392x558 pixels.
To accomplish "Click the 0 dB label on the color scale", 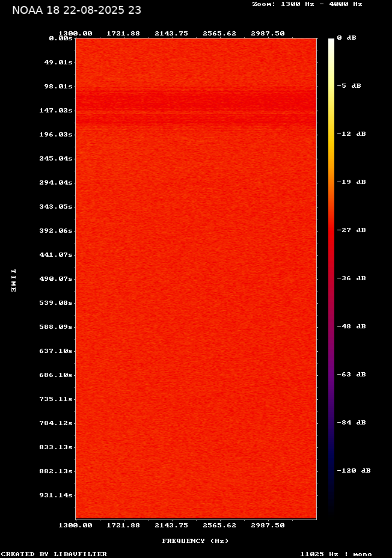I will coord(346,38).
